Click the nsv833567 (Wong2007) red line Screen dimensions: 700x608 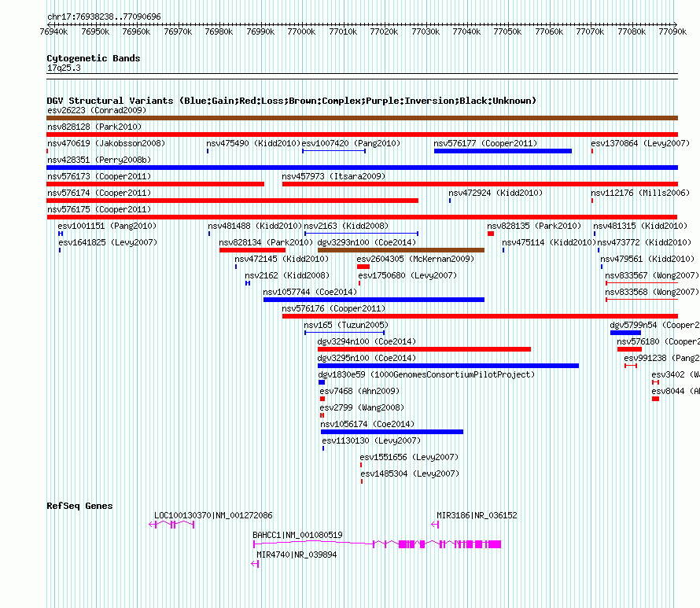[x=642, y=283]
